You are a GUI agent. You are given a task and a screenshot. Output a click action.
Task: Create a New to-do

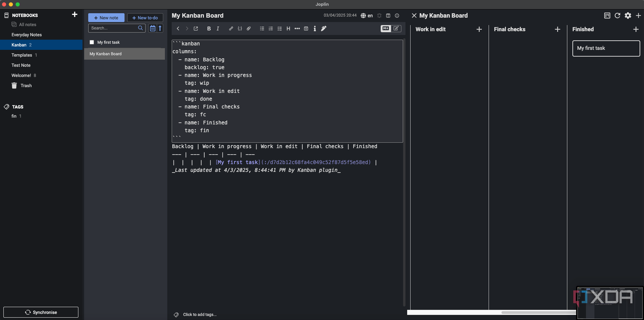point(145,18)
